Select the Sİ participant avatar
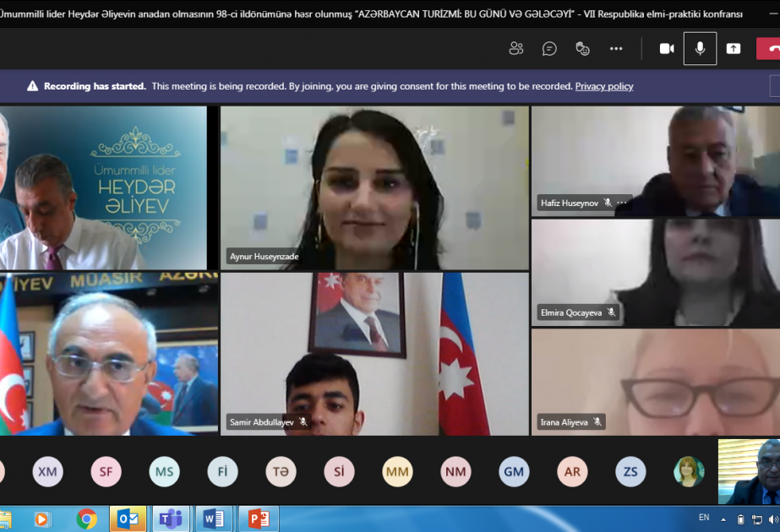This screenshot has width=780, height=532. (339, 471)
